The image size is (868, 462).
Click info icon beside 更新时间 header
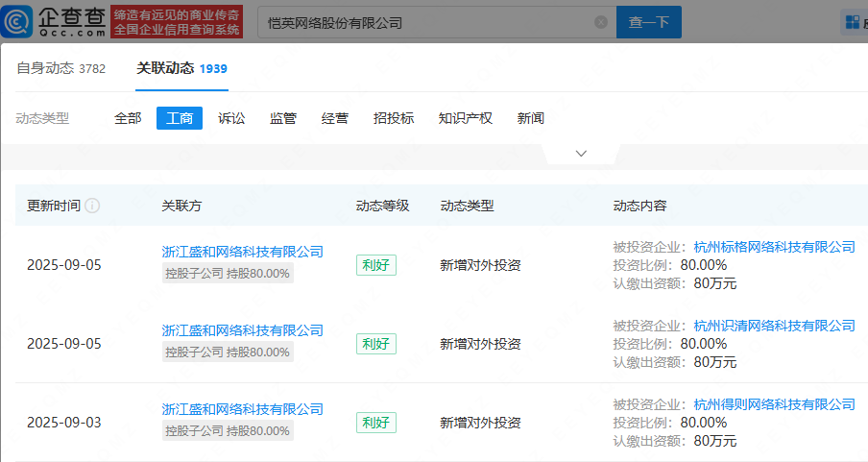click(93, 206)
